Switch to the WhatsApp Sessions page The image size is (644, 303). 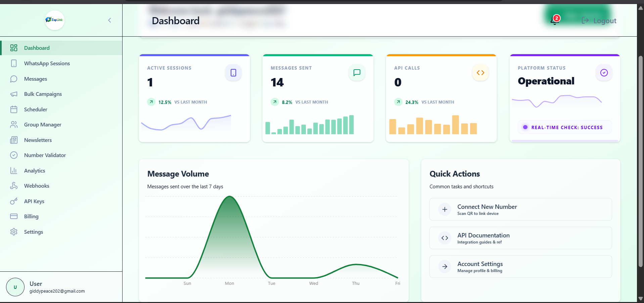[47, 63]
